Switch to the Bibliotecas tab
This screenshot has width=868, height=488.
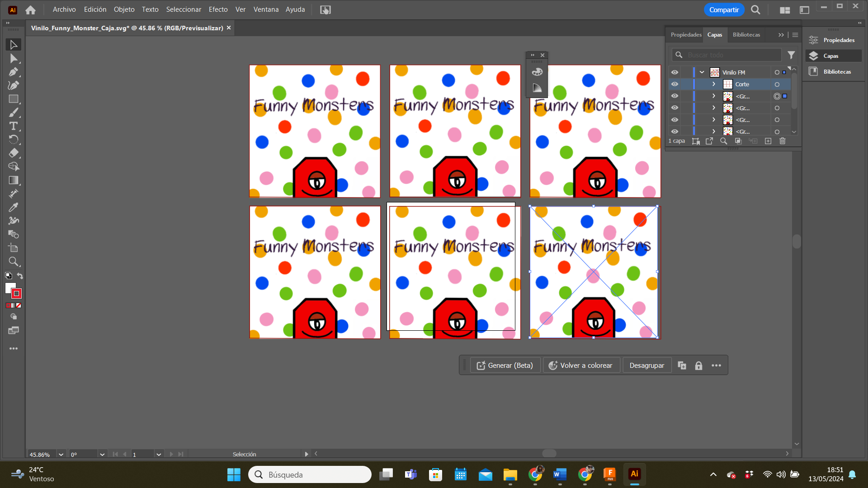746,35
